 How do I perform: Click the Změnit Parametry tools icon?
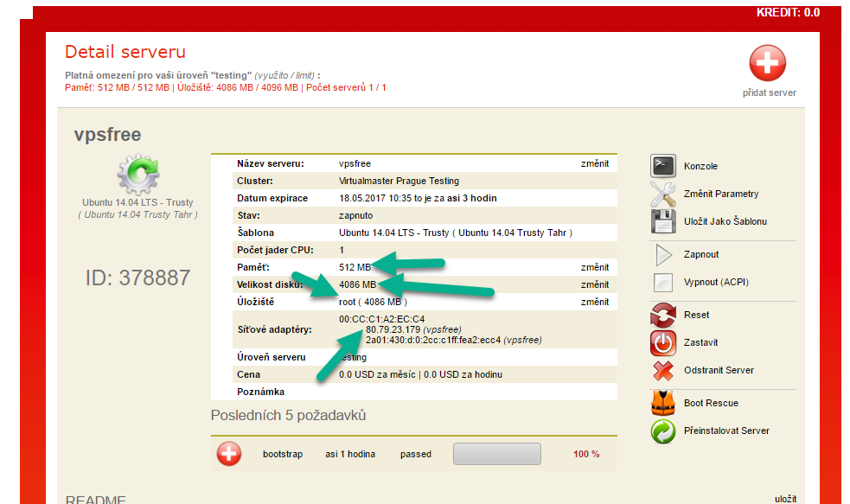pos(662,194)
